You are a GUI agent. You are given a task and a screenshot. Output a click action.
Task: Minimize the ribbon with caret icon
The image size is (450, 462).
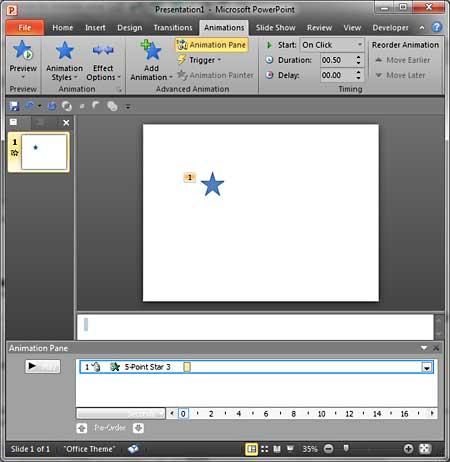[422, 28]
